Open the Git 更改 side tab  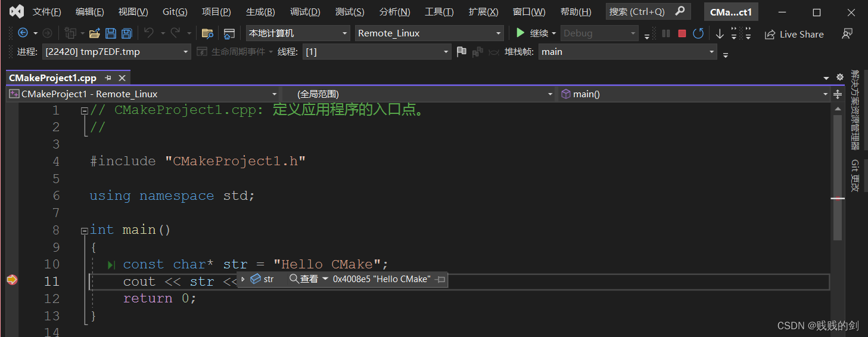click(855, 175)
